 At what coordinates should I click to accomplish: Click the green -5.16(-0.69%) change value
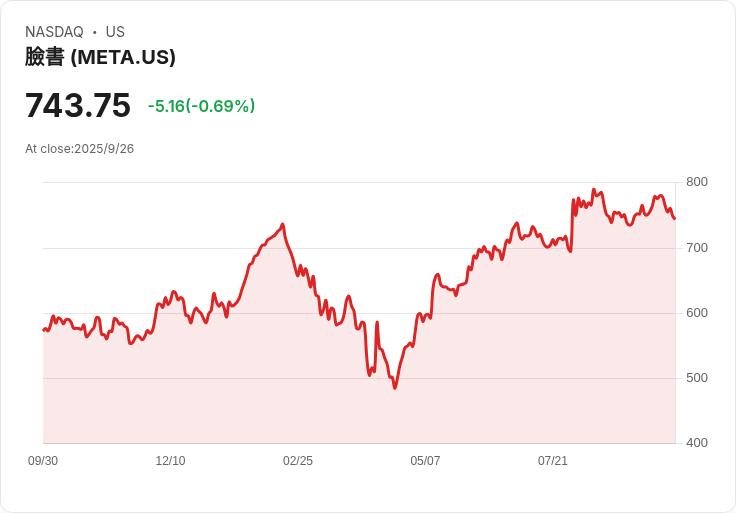201,106
